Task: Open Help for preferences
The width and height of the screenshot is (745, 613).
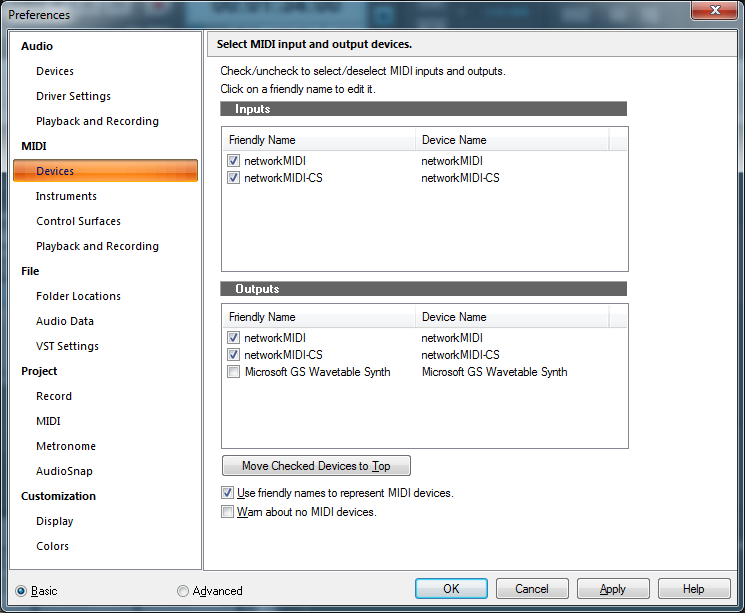Action: [x=694, y=589]
